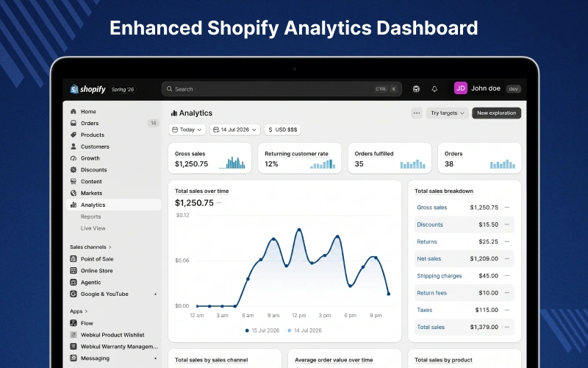Viewport: 588px width, 368px height.
Task: Open Reports under Analytics
Action: (90, 216)
